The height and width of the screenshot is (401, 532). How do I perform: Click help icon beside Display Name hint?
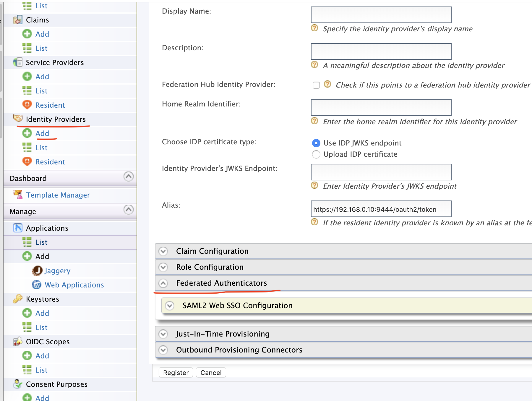click(x=314, y=28)
